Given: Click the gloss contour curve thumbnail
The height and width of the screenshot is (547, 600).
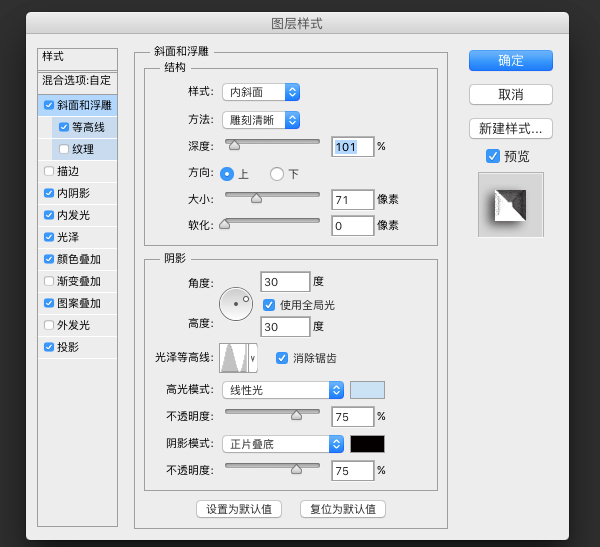Looking at the screenshot, I should pyautogui.click(x=233, y=357).
